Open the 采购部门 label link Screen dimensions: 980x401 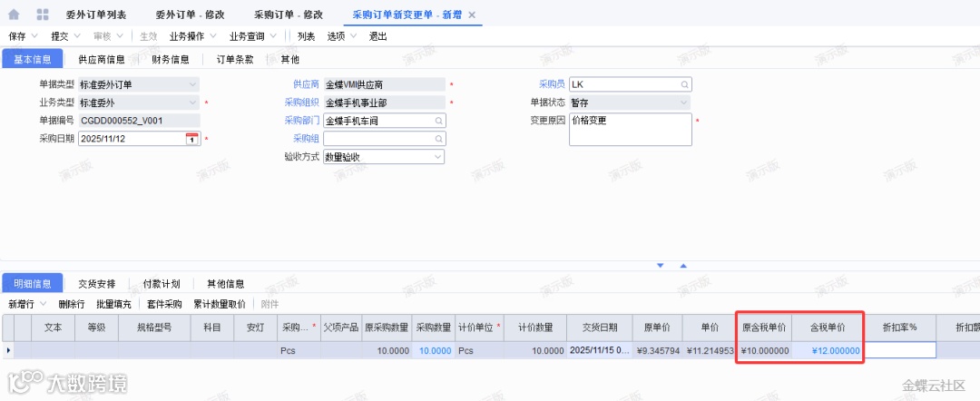(302, 121)
